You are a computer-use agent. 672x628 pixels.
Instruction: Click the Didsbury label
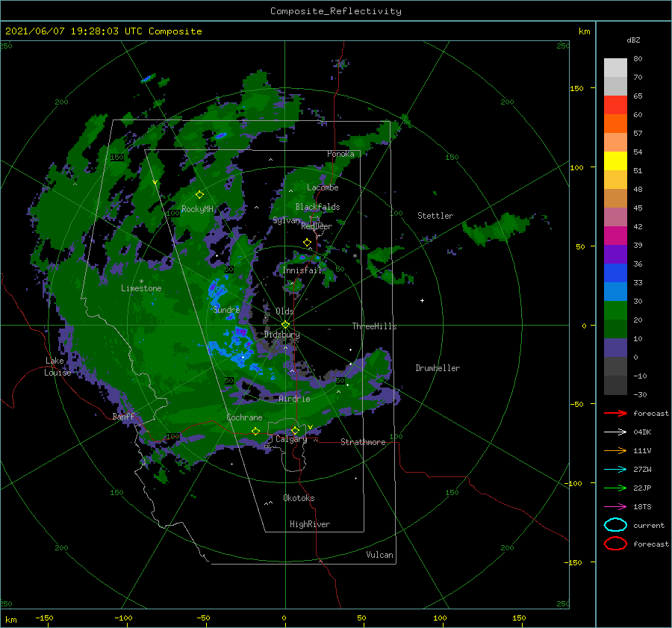[x=282, y=335]
